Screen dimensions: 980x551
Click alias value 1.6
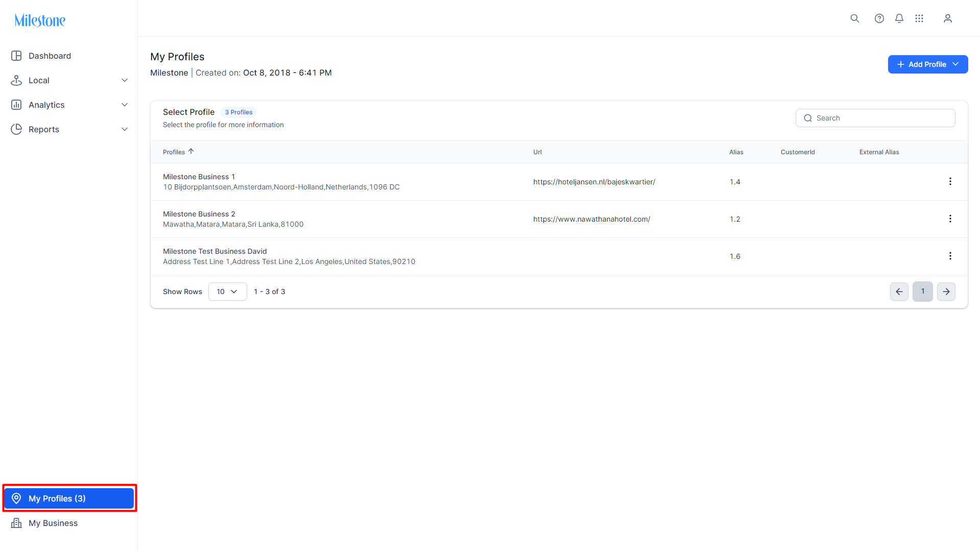[x=735, y=256]
